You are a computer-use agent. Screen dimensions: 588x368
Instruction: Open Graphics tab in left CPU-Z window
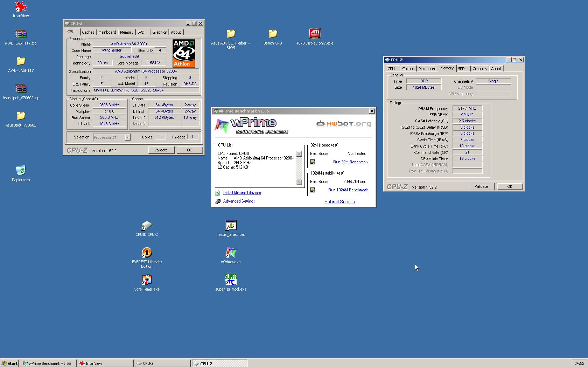pyautogui.click(x=159, y=32)
